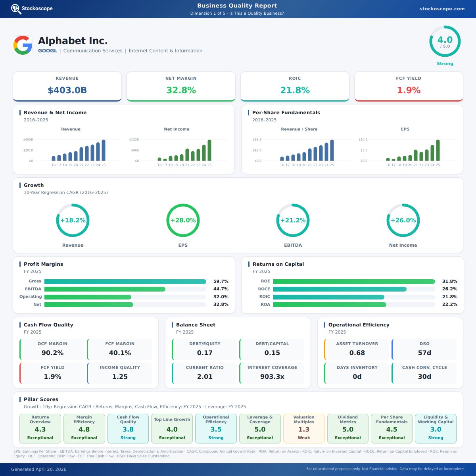Open the Top Line Growth 4.0 pillar card
This screenshot has height=476, width=476.
pyautogui.click(x=172, y=428)
